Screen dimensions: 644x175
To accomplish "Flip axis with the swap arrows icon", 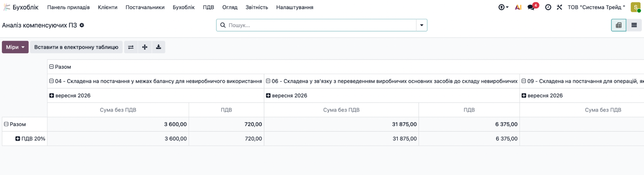I will pyautogui.click(x=131, y=47).
